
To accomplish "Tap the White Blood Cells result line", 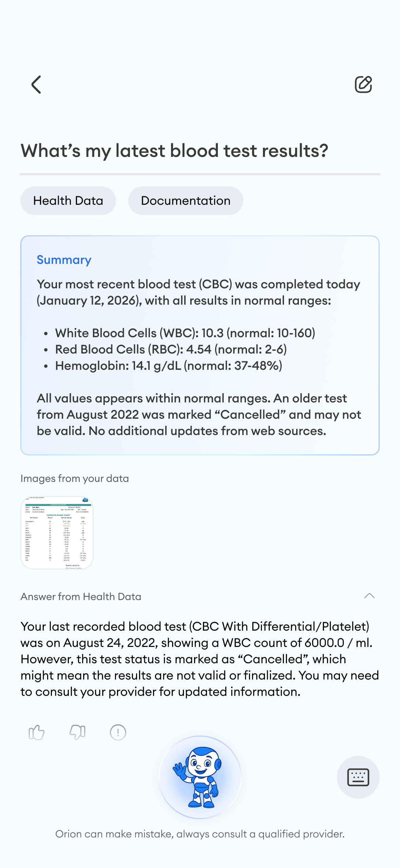I will 185,333.
